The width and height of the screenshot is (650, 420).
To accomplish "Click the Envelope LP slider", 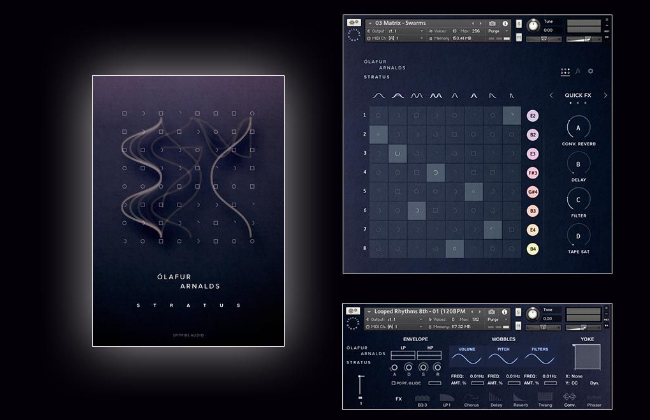I will click(x=403, y=355).
